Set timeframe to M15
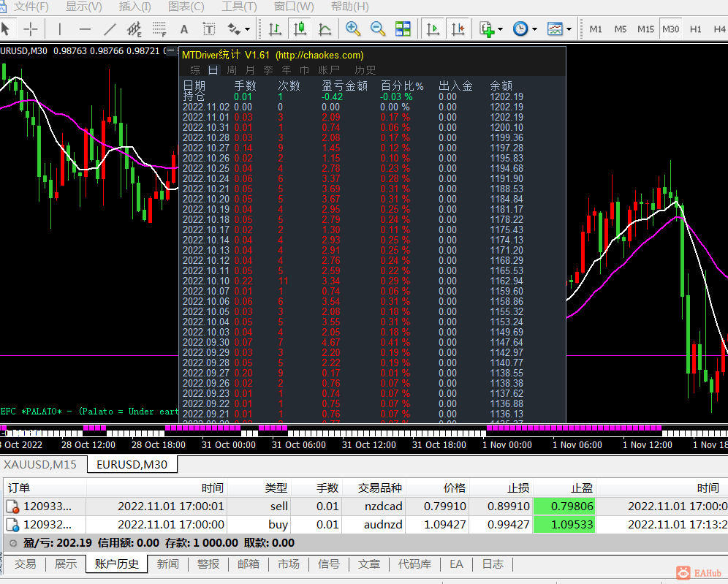The width and height of the screenshot is (728, 584). pos(646,29)
